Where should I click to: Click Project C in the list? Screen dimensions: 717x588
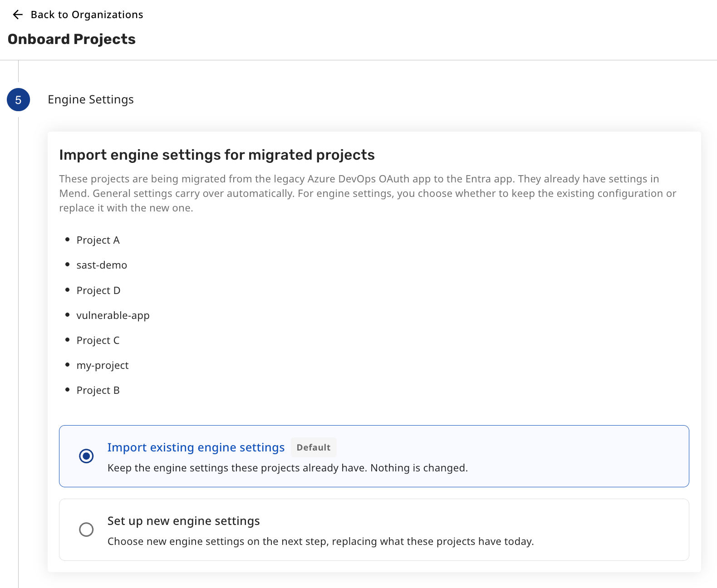pos(98,340)
